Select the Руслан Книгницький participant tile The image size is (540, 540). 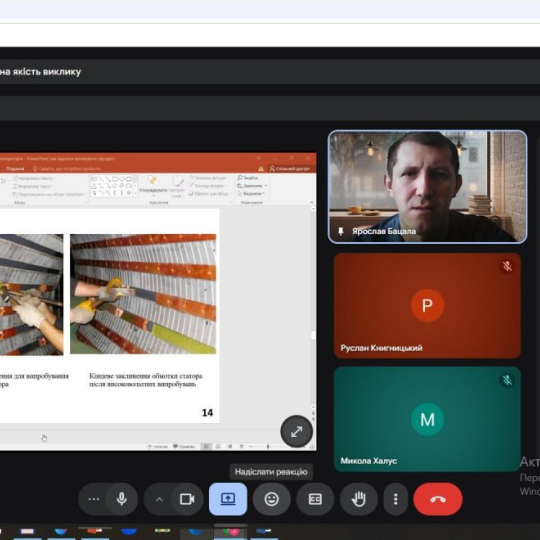[x=427, y=306]
